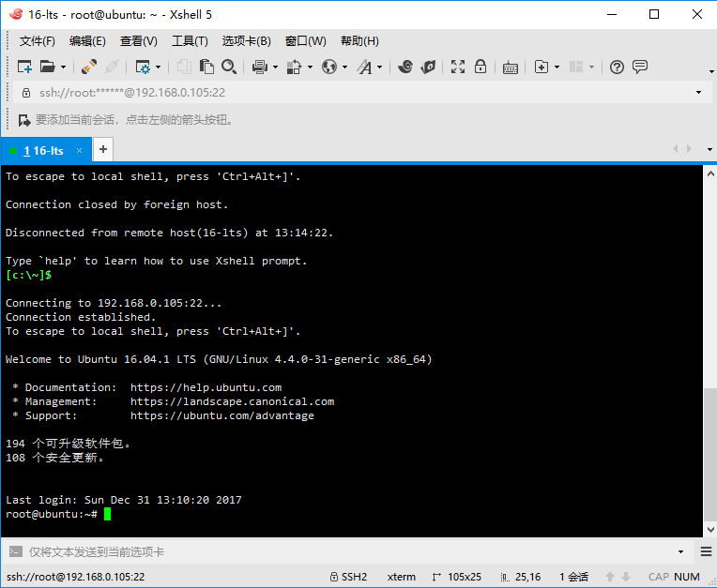Click https://landscape.canonical.com in terminal
Screen dimensions: 717x588
[233, 401]
